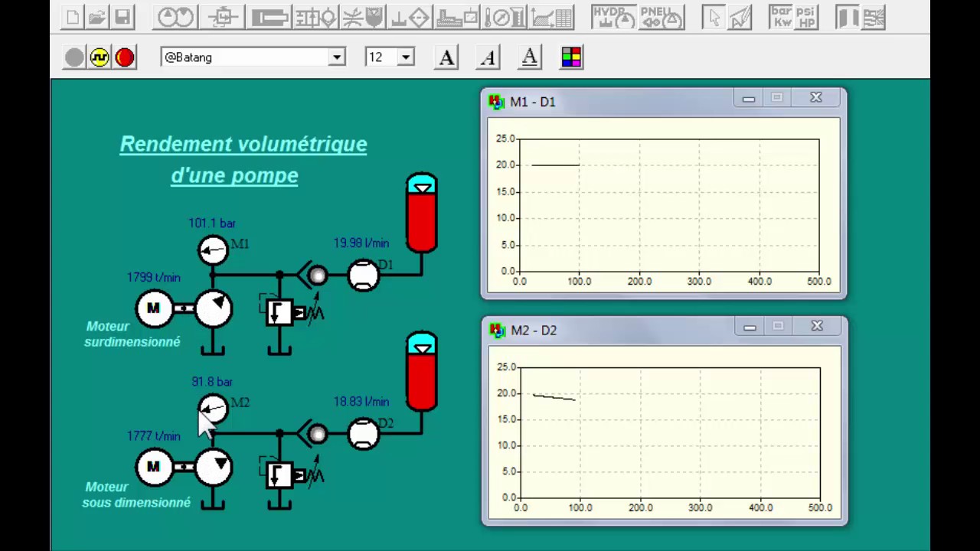
Task: Switch to PNEU pneumatic mode
Action: [661, 17]
